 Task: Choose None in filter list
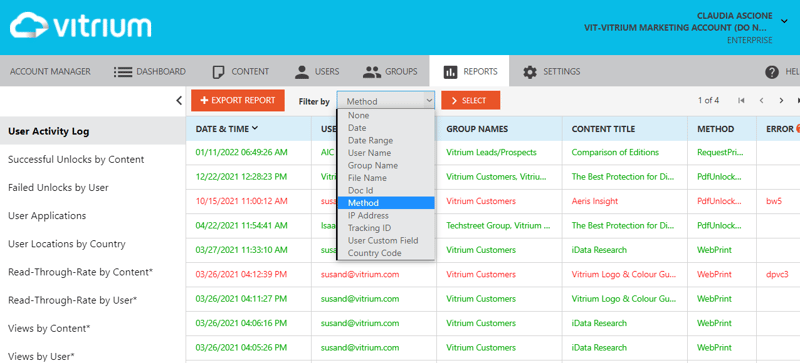point(386,115)
